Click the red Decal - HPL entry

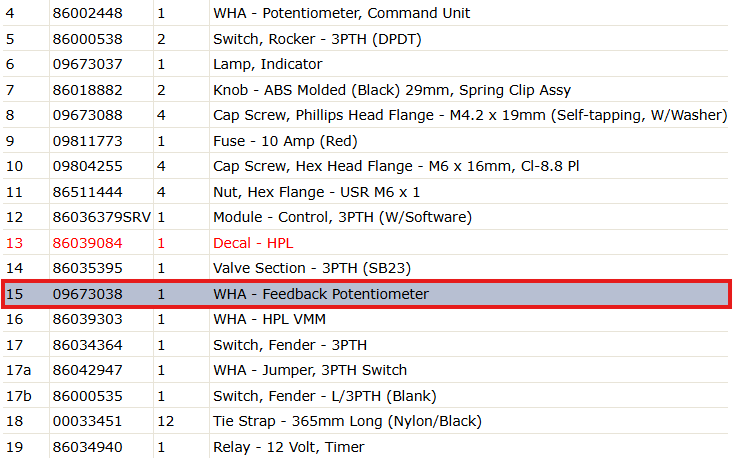point(253,243)
